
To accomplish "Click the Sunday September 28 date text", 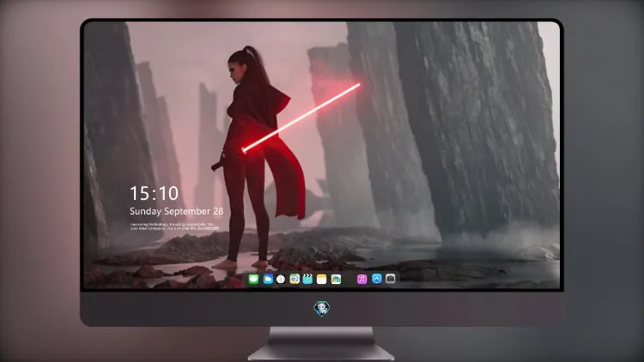I will [177, 211].
